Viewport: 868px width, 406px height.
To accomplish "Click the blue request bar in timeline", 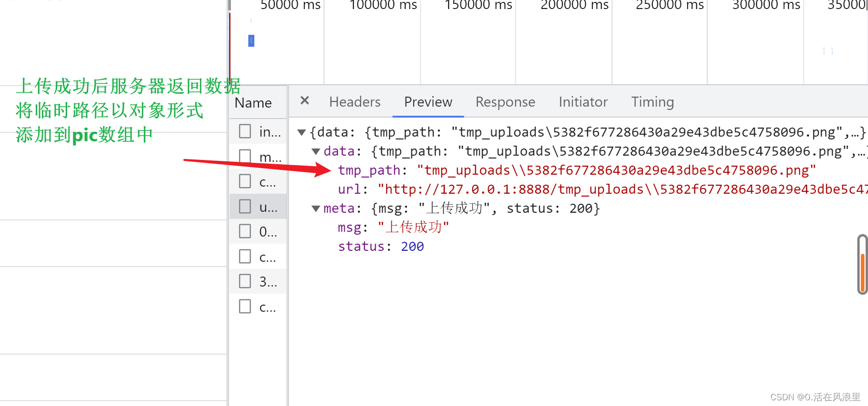I will point(251,41).
